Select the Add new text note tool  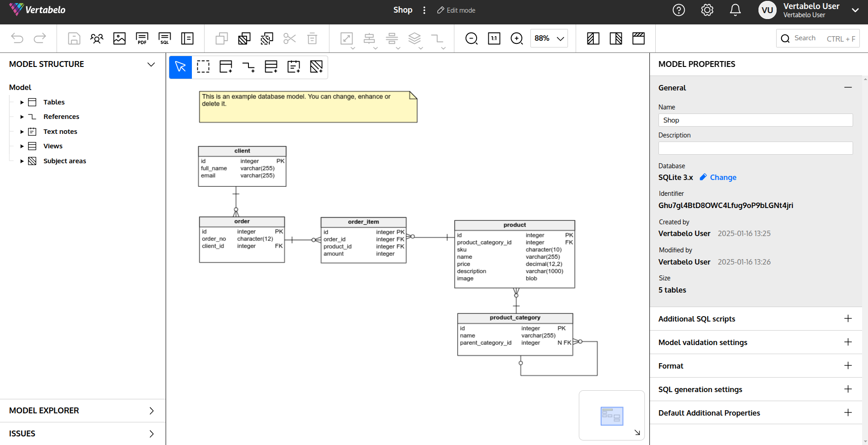coord(294,67)
